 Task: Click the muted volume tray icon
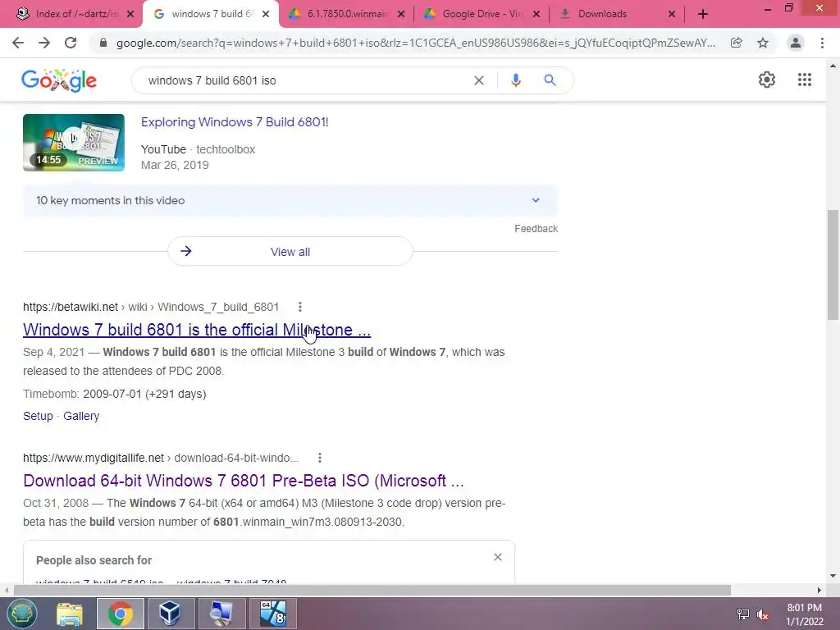coord(763,614)
